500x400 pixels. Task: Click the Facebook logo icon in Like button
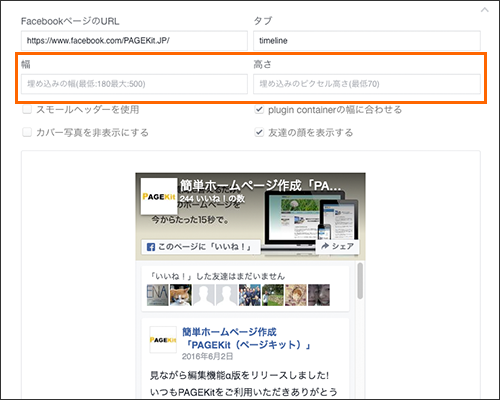coord(151,247)
